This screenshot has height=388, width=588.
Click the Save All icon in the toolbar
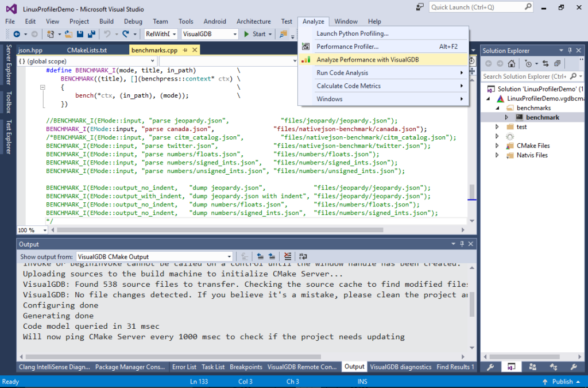pos(92,34)
